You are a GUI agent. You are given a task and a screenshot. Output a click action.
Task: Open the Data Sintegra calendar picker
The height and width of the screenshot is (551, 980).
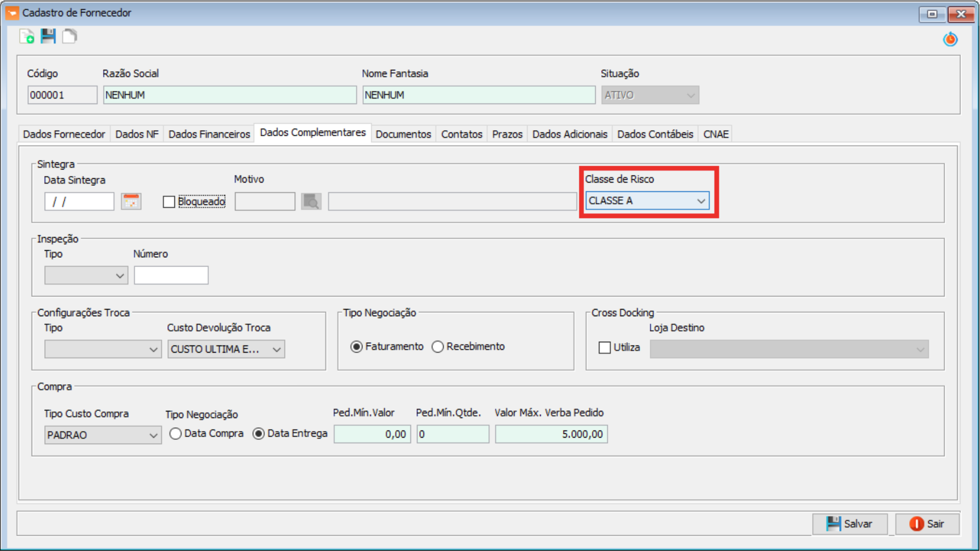[131, 202]
